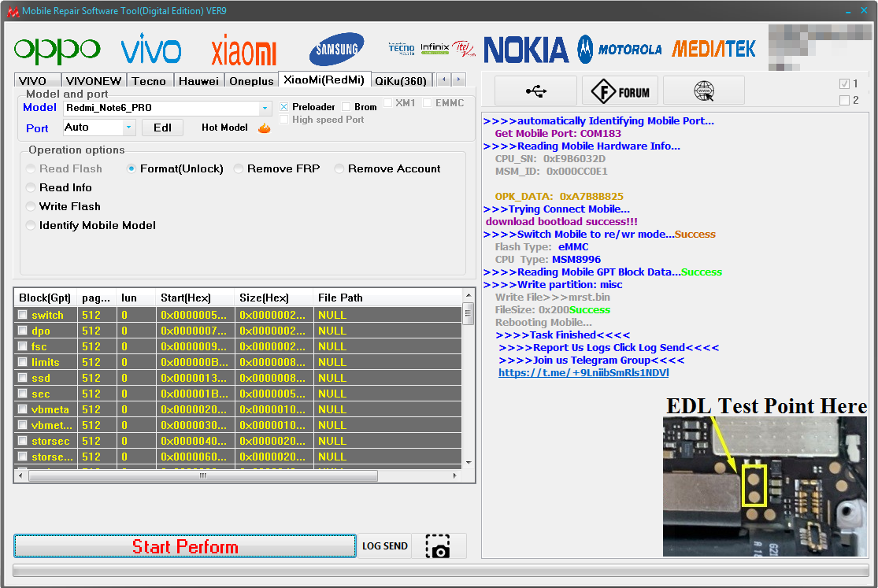This screenshot has width=878, height=588.
Task: Toggle checkbox labeled 2
Action: tap(845, 101)
